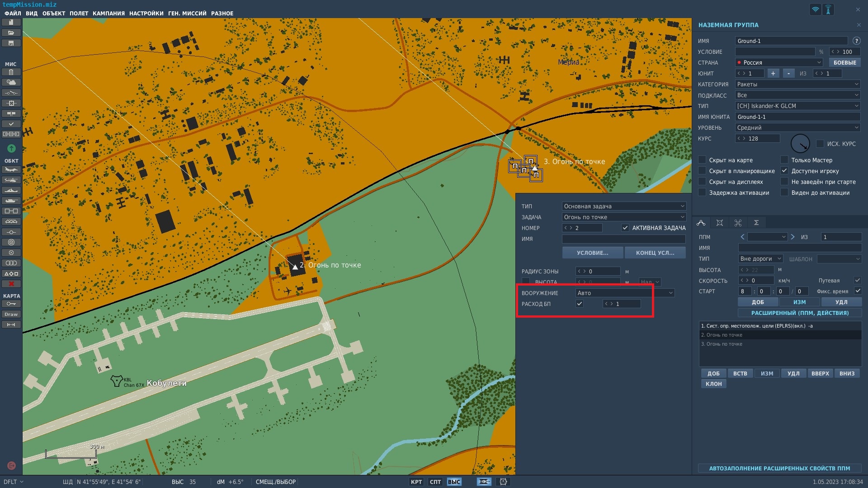Expand the Вооружение dropdown set to Авто

pos(625,293)
